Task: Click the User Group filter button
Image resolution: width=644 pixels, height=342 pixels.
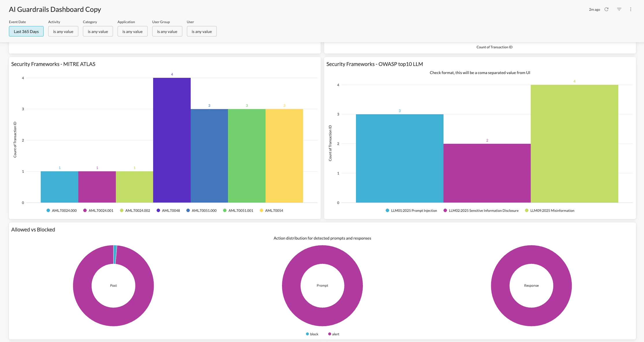Action: (x=167, y=32)
